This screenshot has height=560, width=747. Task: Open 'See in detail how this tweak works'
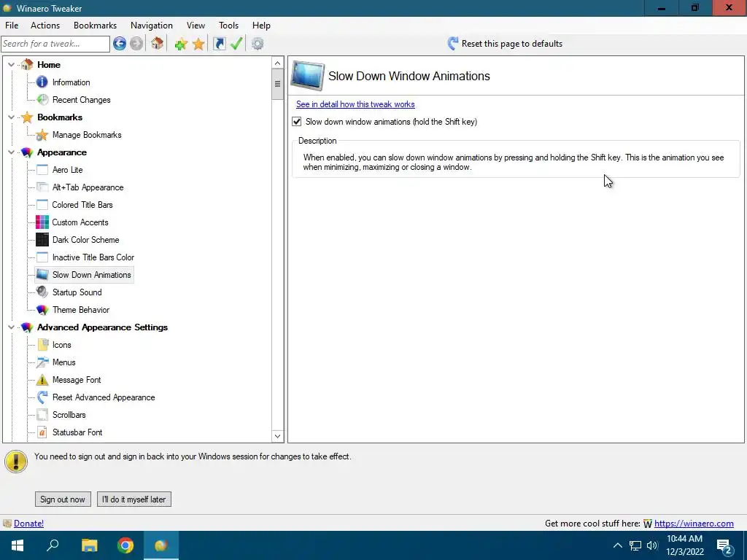355,104
